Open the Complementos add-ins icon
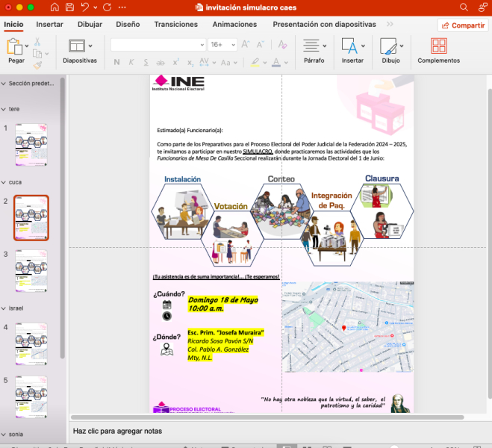Image resolution: width=492 pixels, height=448 pixels. click(438, 46)
